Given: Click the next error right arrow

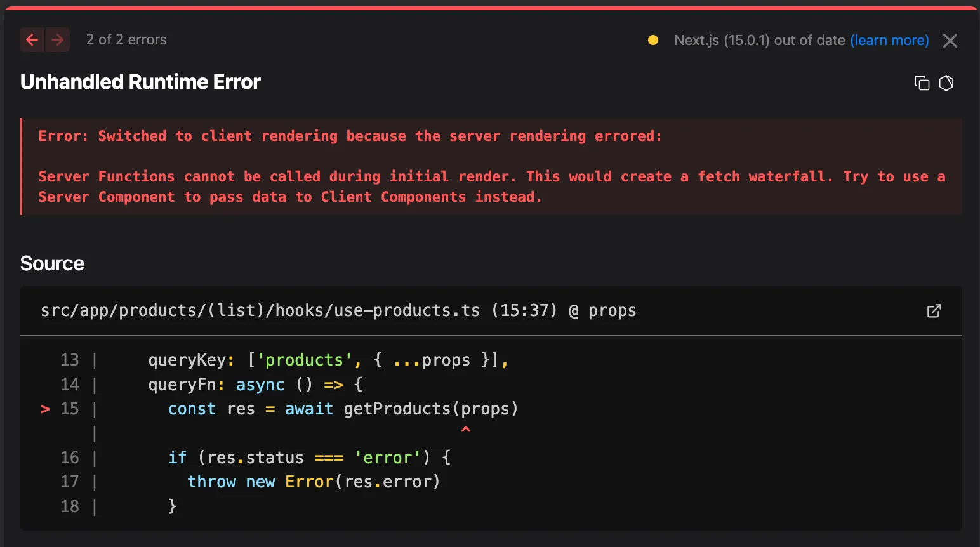Looking at the screenshot, I should [x=58, y=40].
